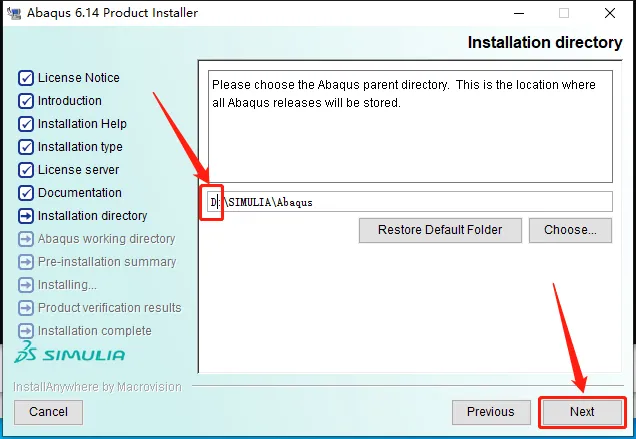Click Restore Default Folder
Viewport: 636px width, 439px height.
[440, 230]
